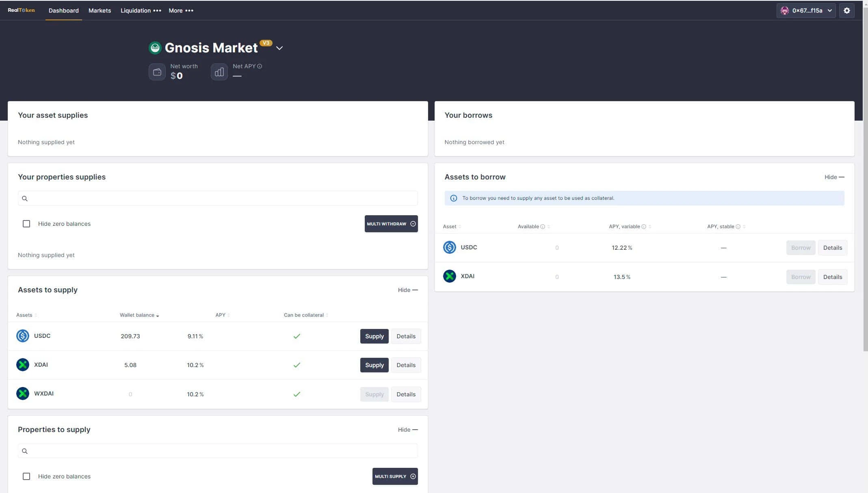Screen dimensions: 868x493
Task: Enable Hide zero balances under Properties to supply
Action: [26, 476]
